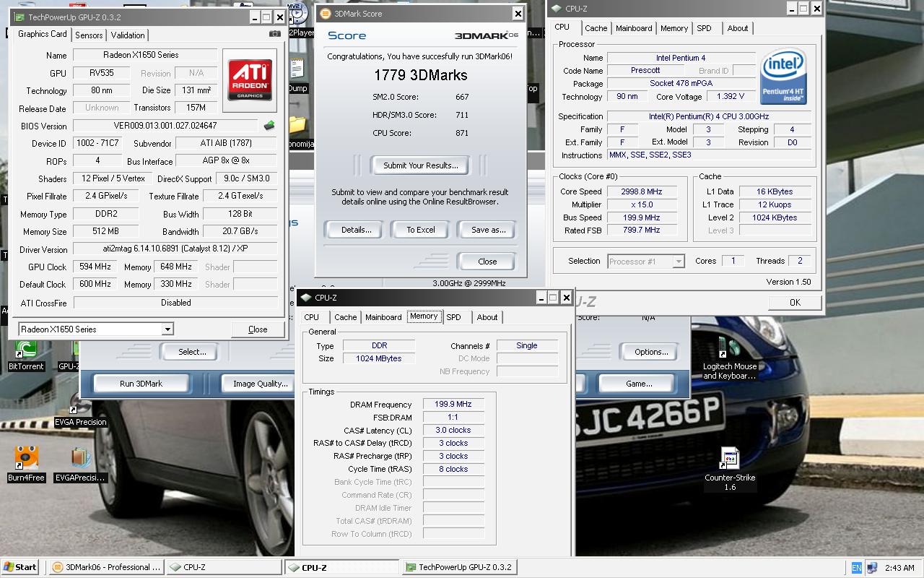Click the DRAM Frequency 199.9 MHz value
The height and width of the screenshot is (578, 924).
[x=453, y=405]
